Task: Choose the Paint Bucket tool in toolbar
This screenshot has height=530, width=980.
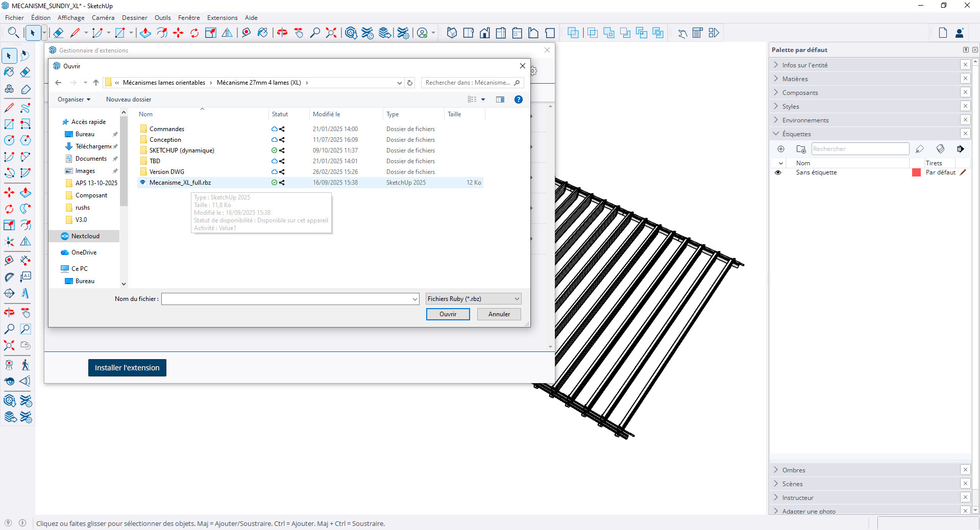Action: pos(262,33)
